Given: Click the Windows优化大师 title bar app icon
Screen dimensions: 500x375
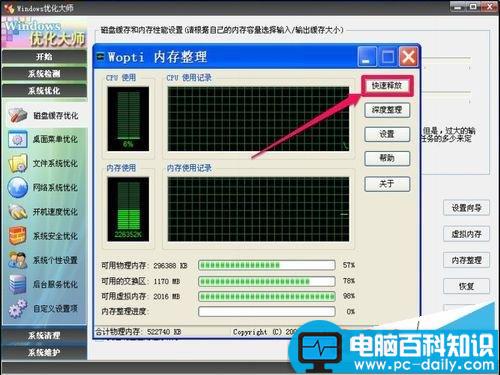Looking at the screenshot, I should [9, 8].
